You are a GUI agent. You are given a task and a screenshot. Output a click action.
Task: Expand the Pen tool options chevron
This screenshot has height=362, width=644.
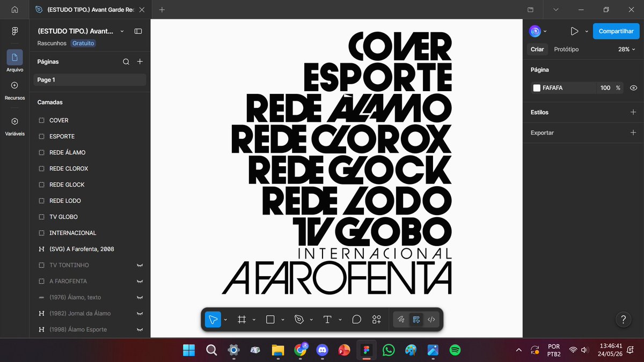point(311,320)
